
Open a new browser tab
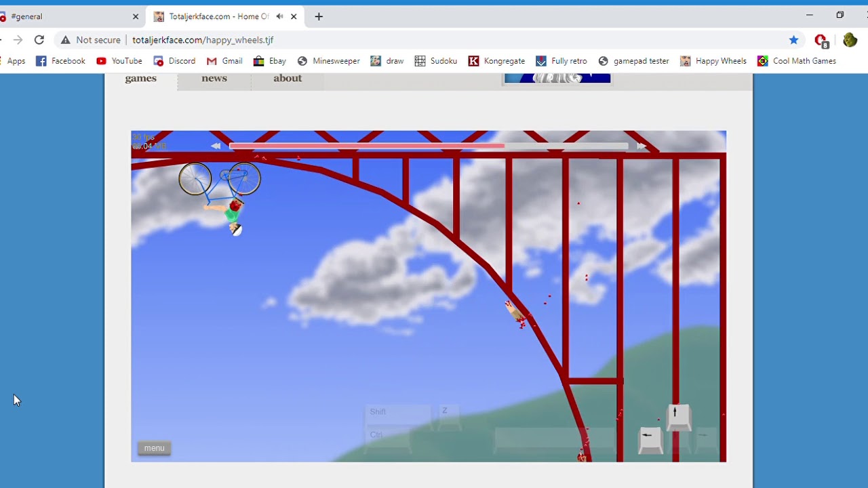pyautogui.click(x=319, y=16)
